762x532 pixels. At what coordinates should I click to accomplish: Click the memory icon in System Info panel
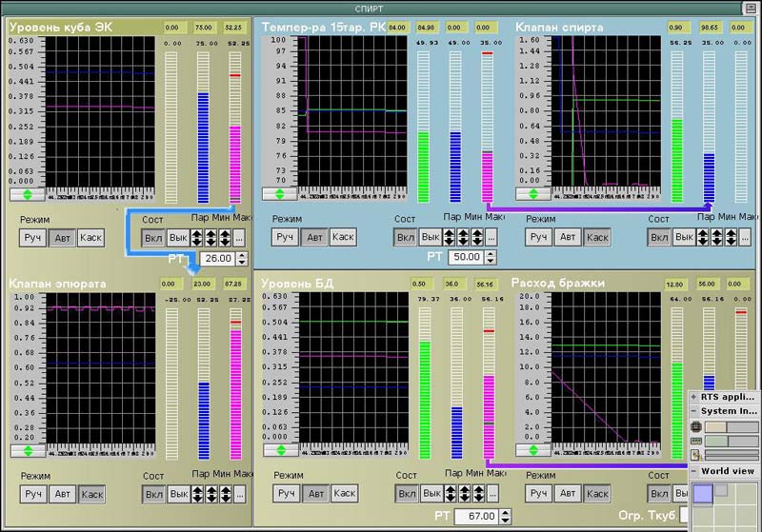coord(695,441)
